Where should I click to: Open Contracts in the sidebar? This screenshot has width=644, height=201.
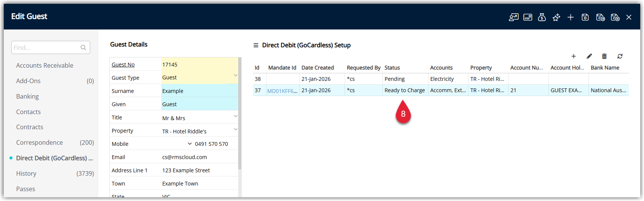(x=29, y=127)
